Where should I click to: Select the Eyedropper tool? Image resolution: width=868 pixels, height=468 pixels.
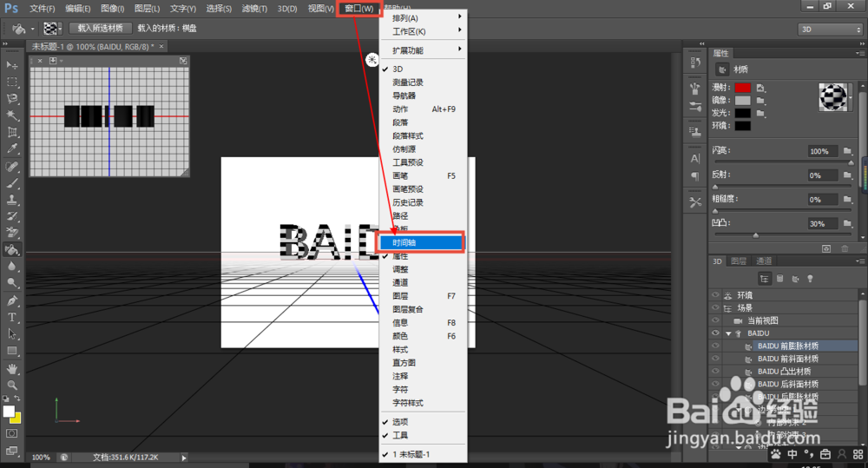tap(11, 148)
